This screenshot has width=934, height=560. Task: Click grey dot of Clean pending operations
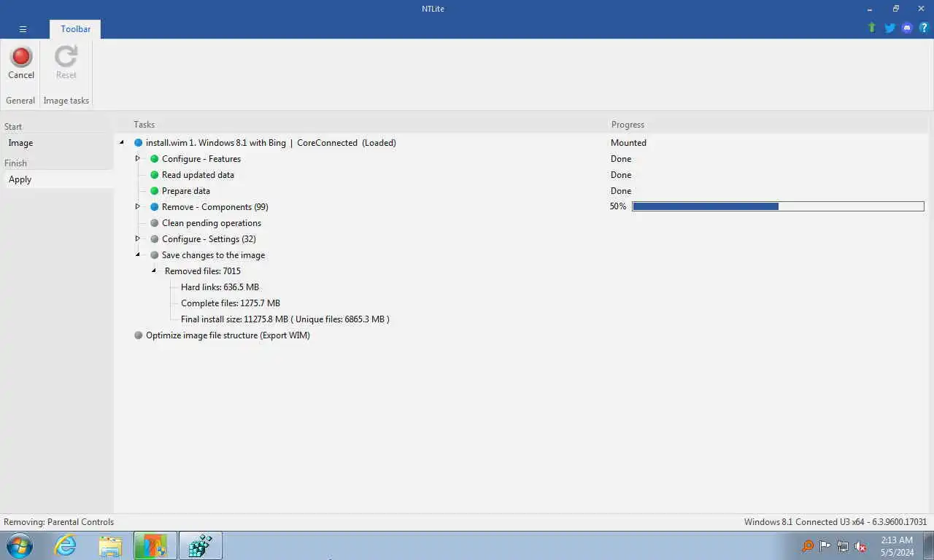154,223
